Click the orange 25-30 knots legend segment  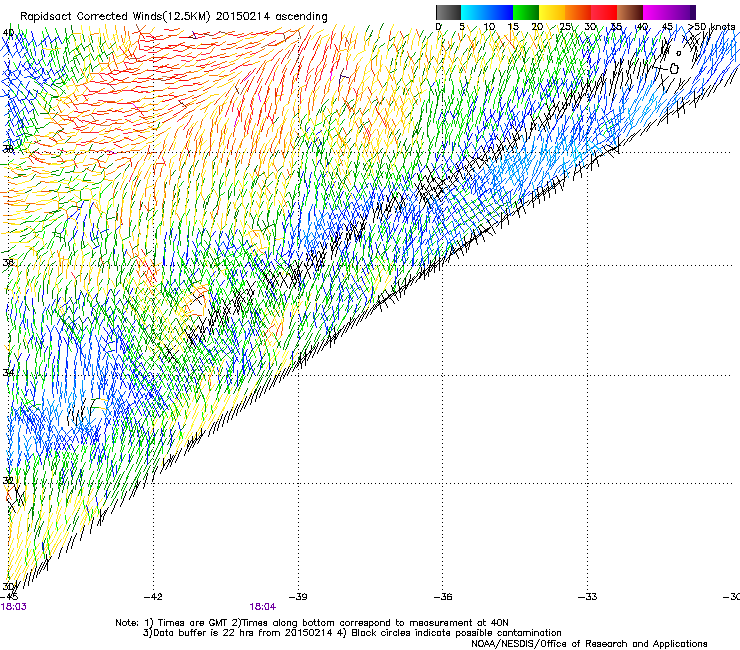point(578,12)
